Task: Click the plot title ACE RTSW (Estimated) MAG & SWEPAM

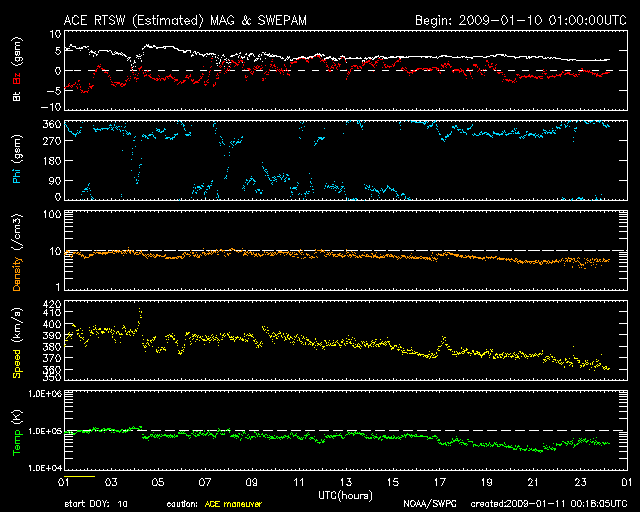Action: pos(185,20)
